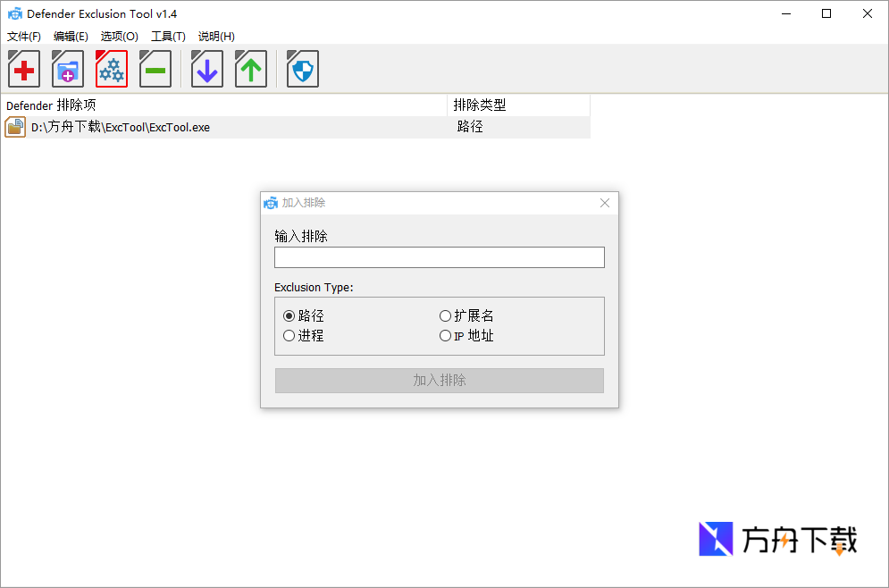Select the add folder exclusion icon
The height and width of the screenshot is (588, 889).
point(67,69)
